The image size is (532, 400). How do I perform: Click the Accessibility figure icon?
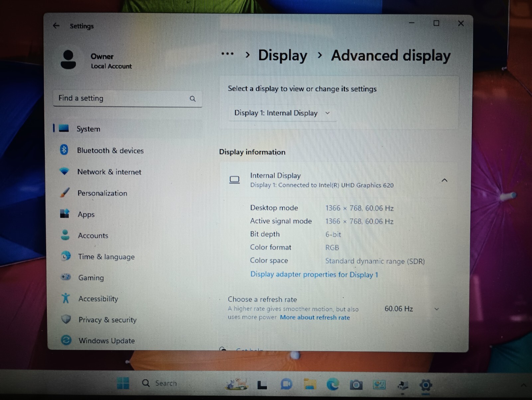pos(66,298)
